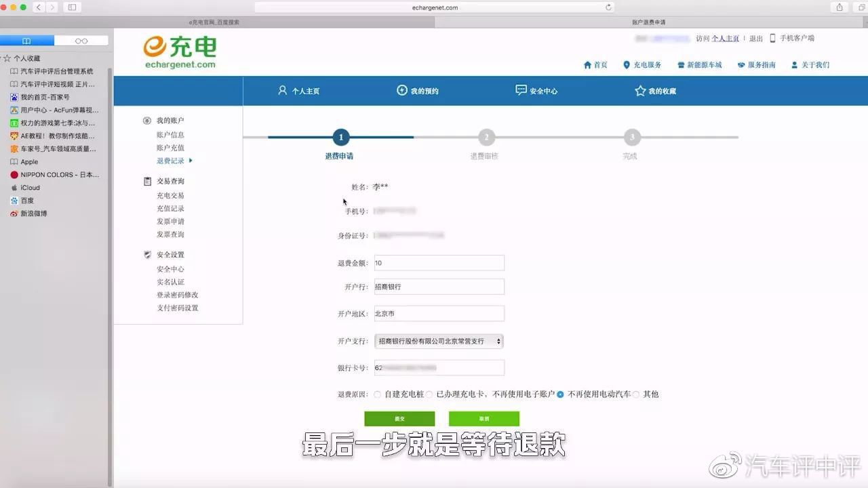Open 手机客户端 phone icon link

click(x=792, y=39)
